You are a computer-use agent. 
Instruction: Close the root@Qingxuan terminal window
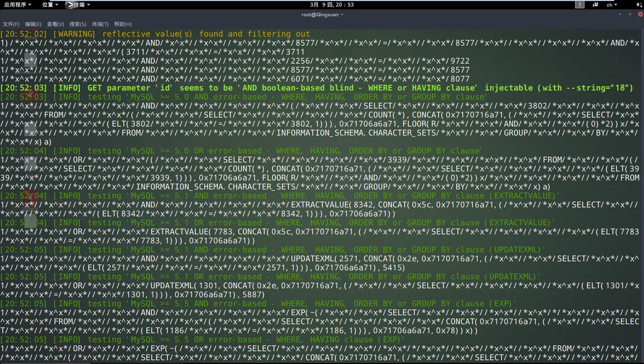(640, 14)
